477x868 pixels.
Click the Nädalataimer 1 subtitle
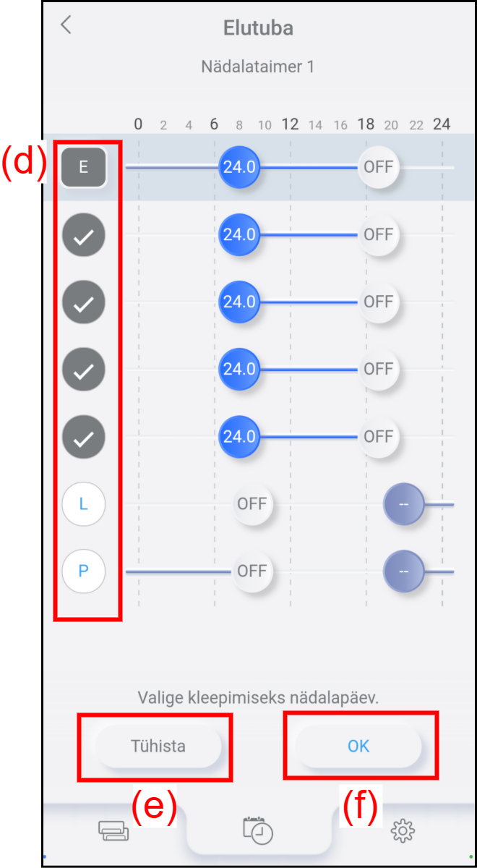pyautogui.click(x=258, y=67)
